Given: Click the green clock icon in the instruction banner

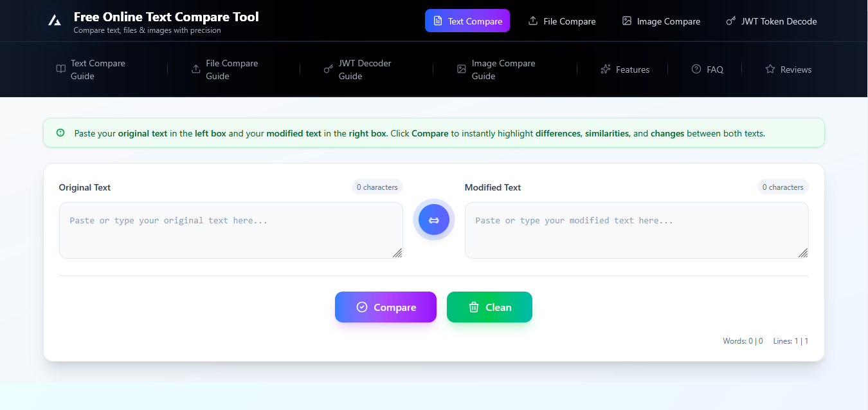Looking at the screenshot, I should coord(60,133).
